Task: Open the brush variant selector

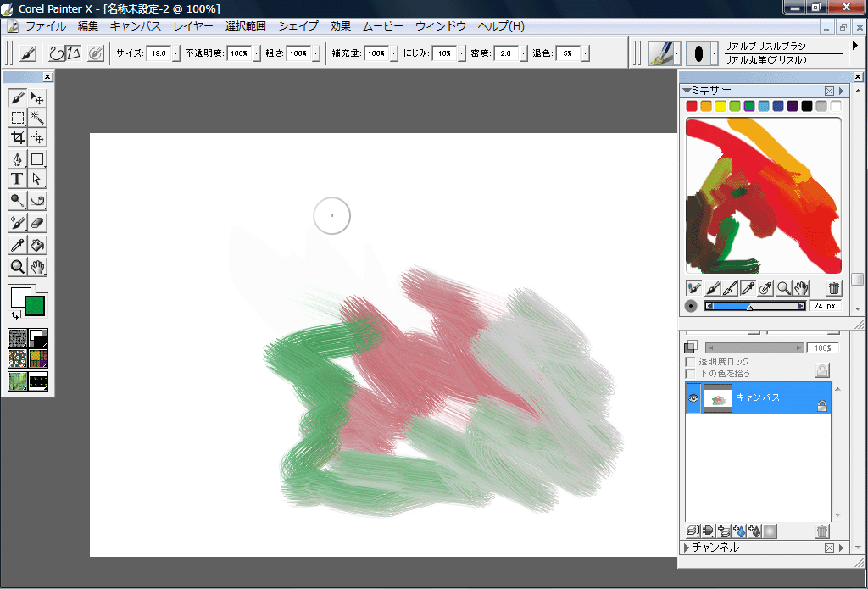Action: tap(701, 53)
